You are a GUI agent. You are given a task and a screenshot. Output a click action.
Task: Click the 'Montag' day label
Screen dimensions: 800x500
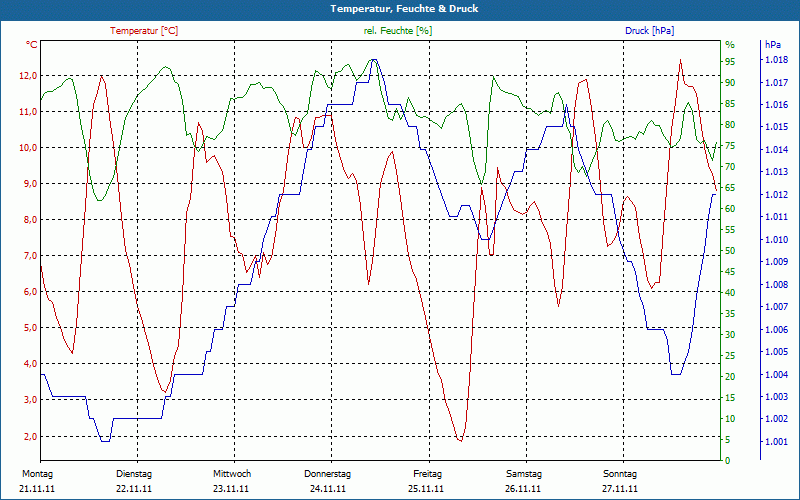pyautogui.click(x=37, y=474)
